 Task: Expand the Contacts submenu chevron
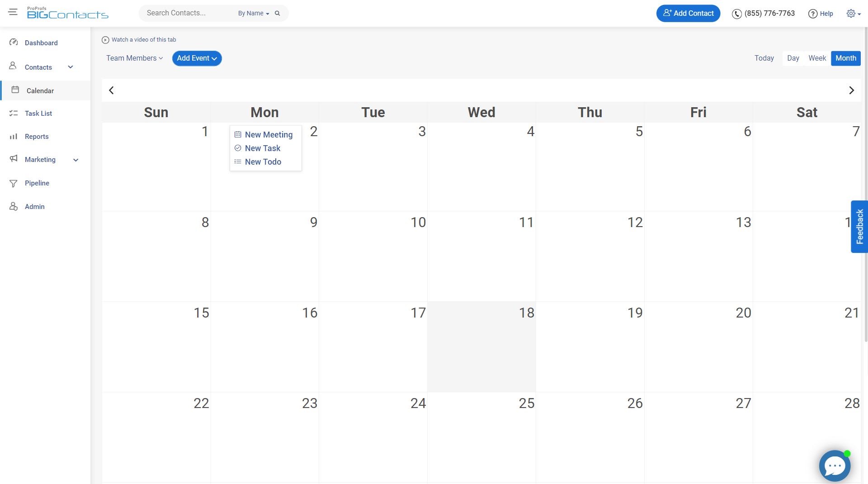(x=71, y=67)
